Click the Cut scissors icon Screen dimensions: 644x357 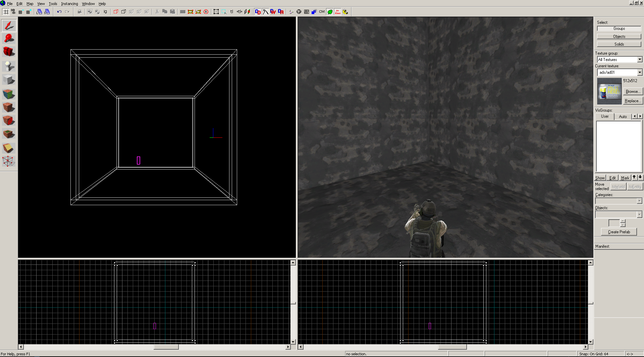point(157,12)
